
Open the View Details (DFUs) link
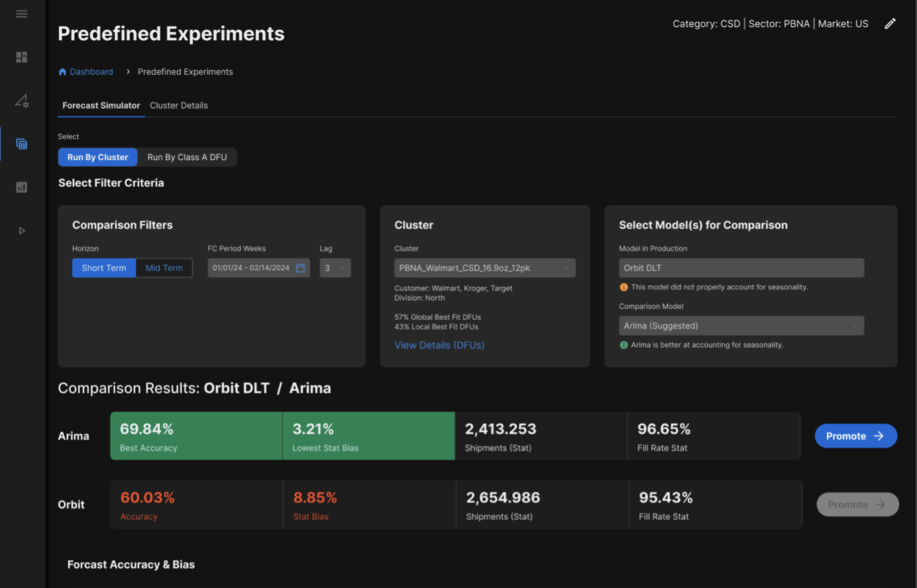click(x=439, y=345)
